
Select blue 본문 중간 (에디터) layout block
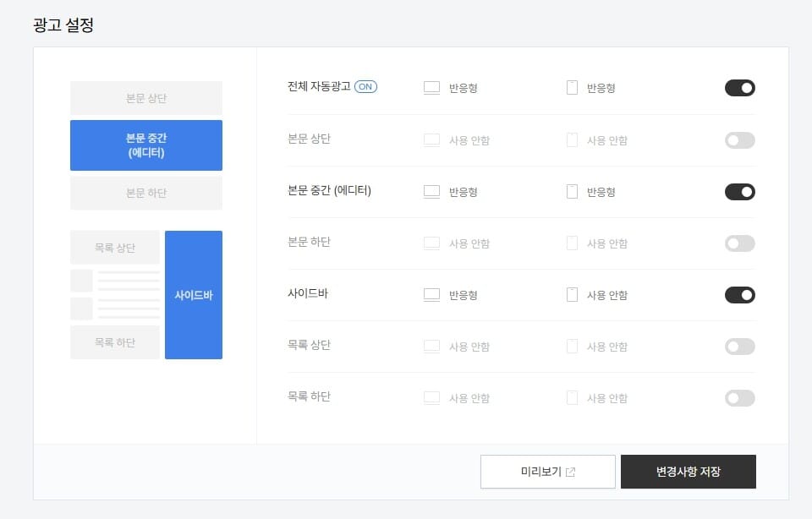tap(146, 145)
